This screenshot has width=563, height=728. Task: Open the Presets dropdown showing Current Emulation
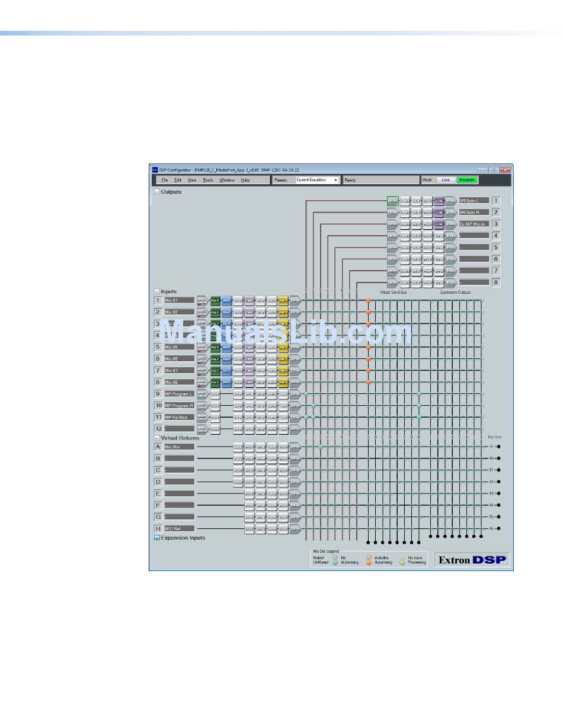317,180
